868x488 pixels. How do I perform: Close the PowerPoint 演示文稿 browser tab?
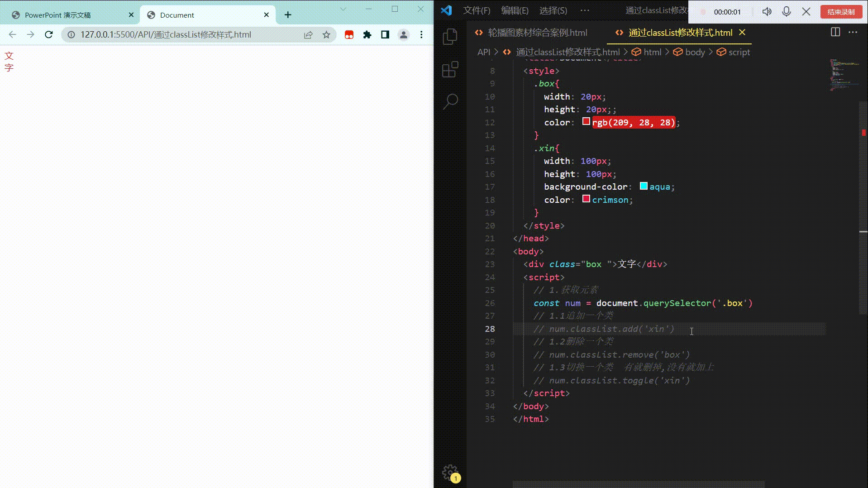(131, 15)
